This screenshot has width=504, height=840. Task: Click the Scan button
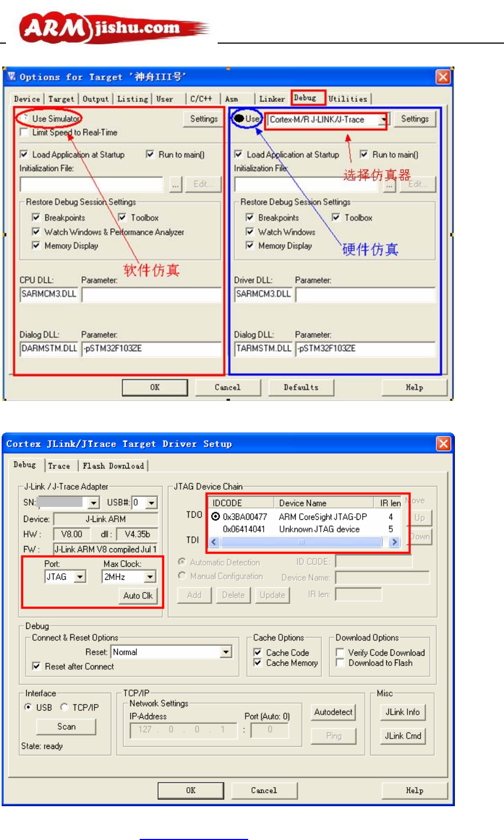coord(66,727)
